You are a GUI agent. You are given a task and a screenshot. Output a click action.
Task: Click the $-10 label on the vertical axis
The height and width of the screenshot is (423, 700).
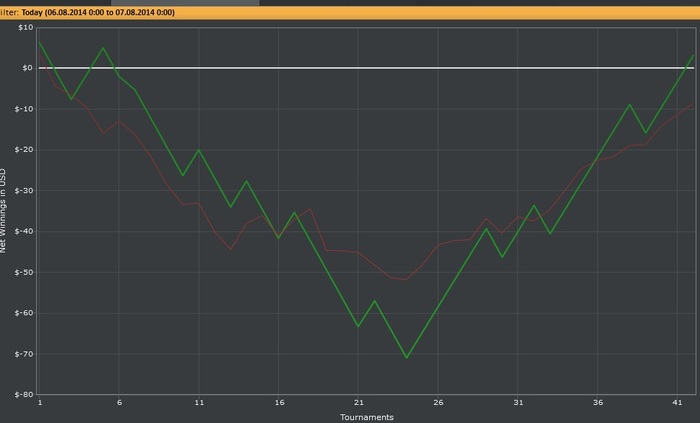pos(24,109)
